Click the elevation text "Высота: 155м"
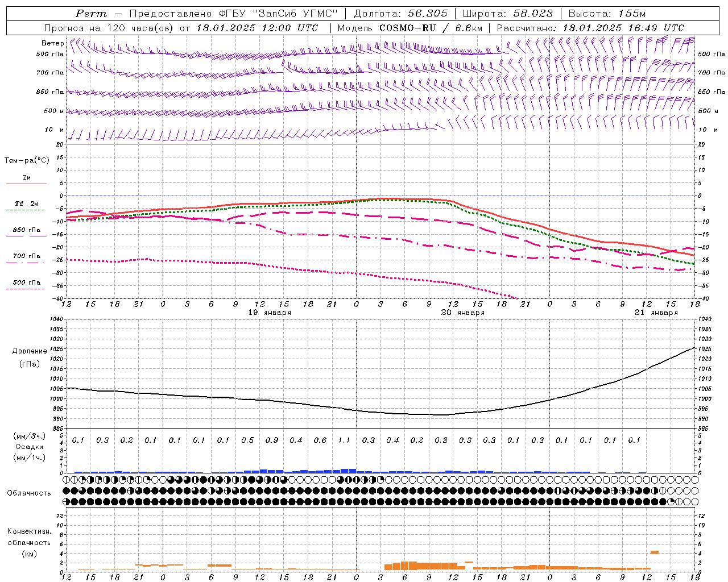 point(607,13)
